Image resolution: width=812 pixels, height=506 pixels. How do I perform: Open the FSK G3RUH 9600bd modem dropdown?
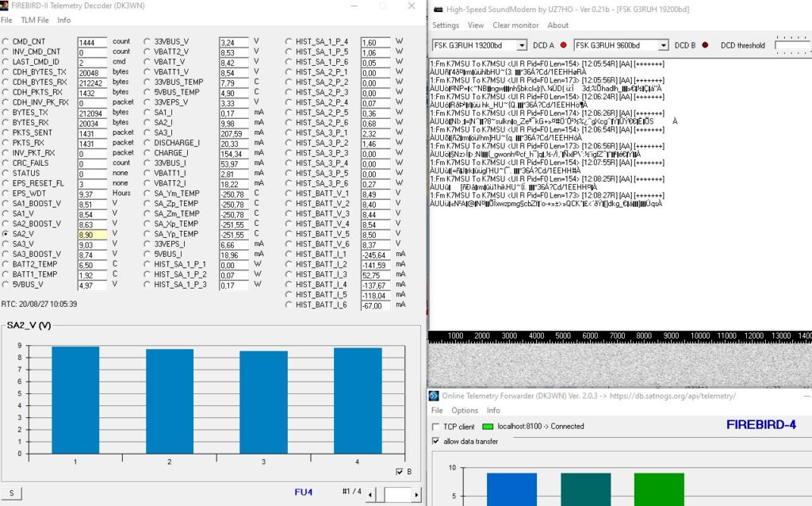pyautogui.click(x=663, y=45)
